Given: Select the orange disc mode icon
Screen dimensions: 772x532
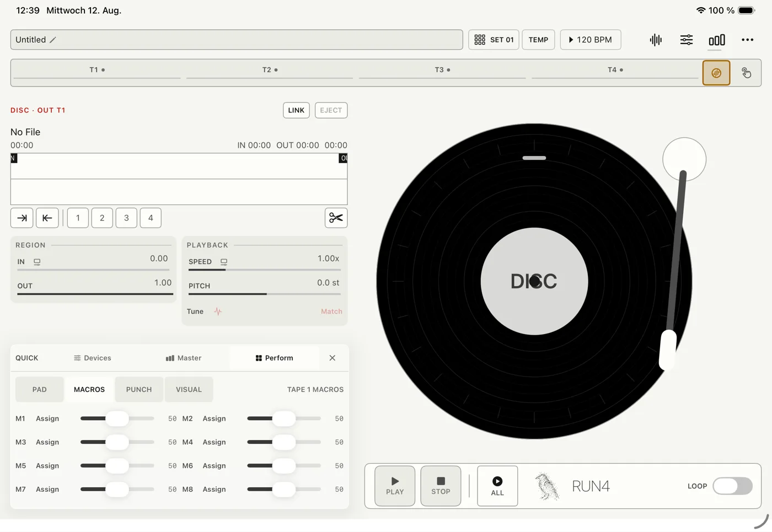Looking at the screenshot, I should pyautogui.click(x=716, y=73).
